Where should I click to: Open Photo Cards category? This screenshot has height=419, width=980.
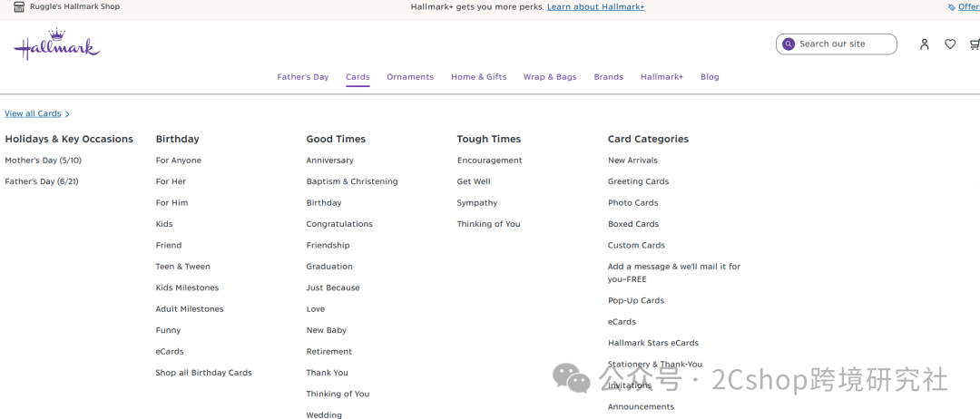[633, 203]
